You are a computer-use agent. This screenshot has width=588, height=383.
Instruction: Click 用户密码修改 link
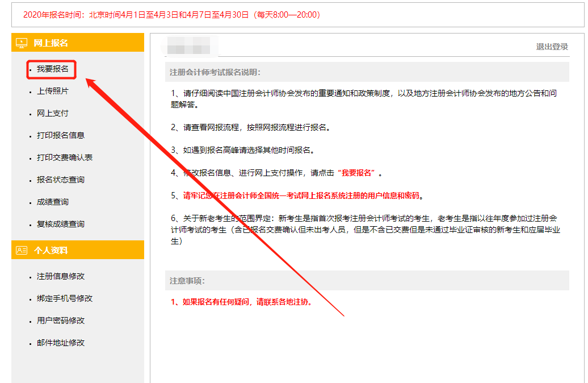[x=61, y=320]
